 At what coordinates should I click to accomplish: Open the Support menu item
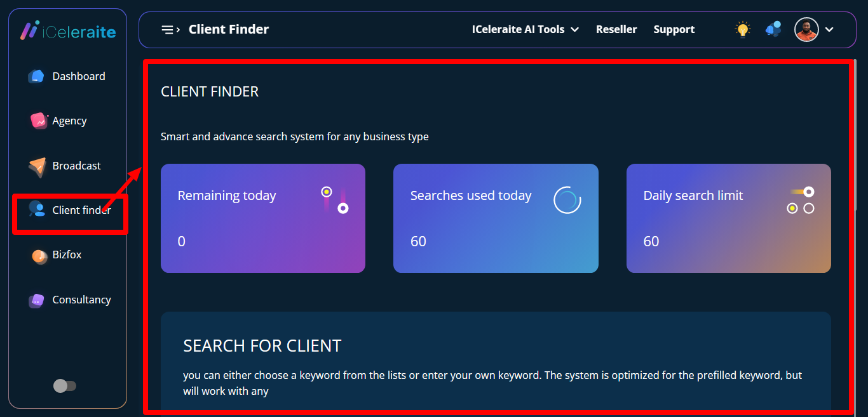(674, 29)
